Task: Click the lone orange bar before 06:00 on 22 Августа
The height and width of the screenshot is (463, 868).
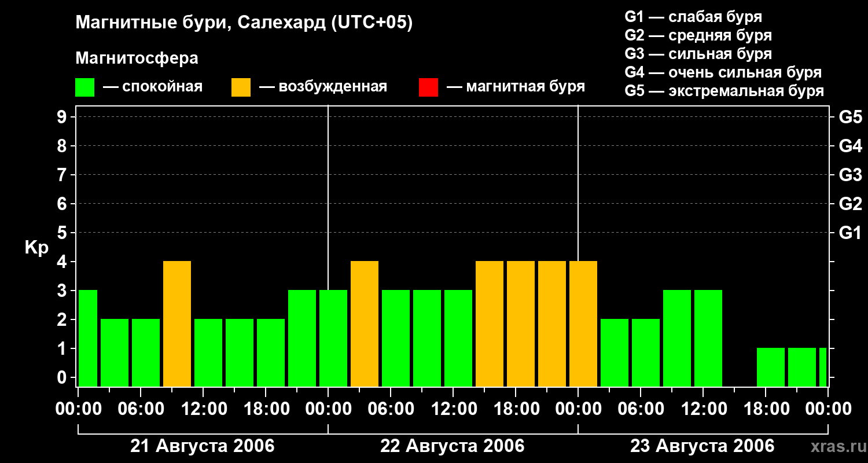Action: point(365,324)
